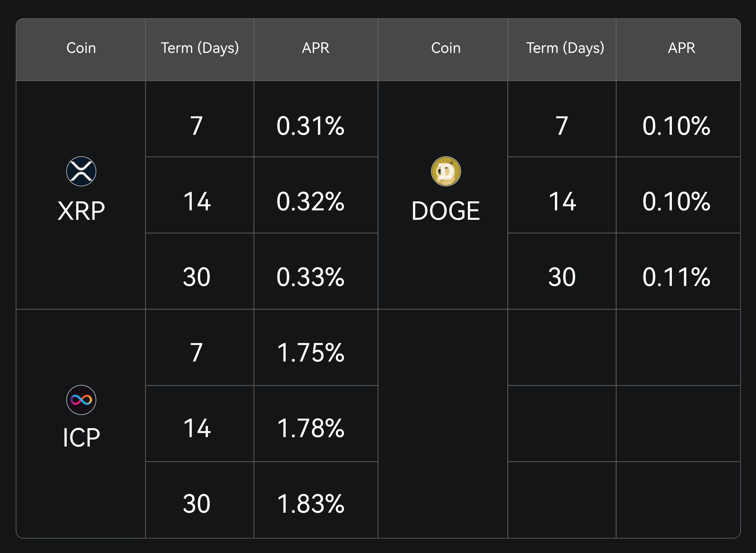The height and width of the screenshot is (553, 756).
Task: Choose XRP 30-day APR of 0.33%
Action: [310, 277]
